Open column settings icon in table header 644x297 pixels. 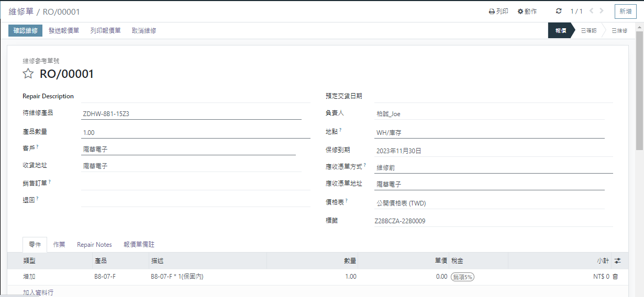(x=617, y=260)
